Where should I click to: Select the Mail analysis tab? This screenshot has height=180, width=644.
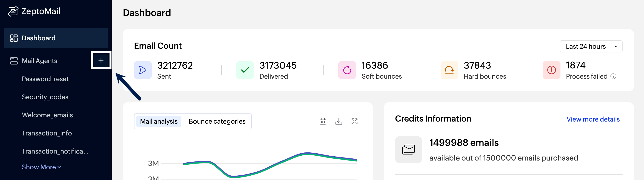[x=158, y=121]
